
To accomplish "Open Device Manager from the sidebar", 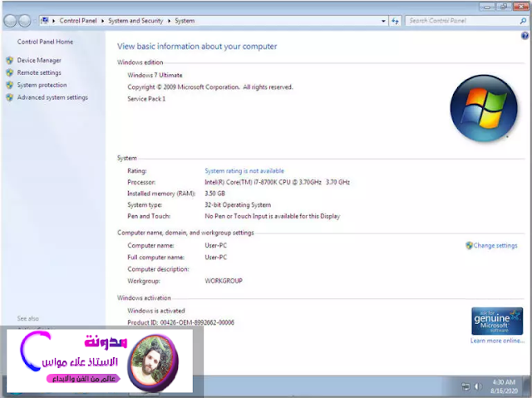I will tap(39, 61).
